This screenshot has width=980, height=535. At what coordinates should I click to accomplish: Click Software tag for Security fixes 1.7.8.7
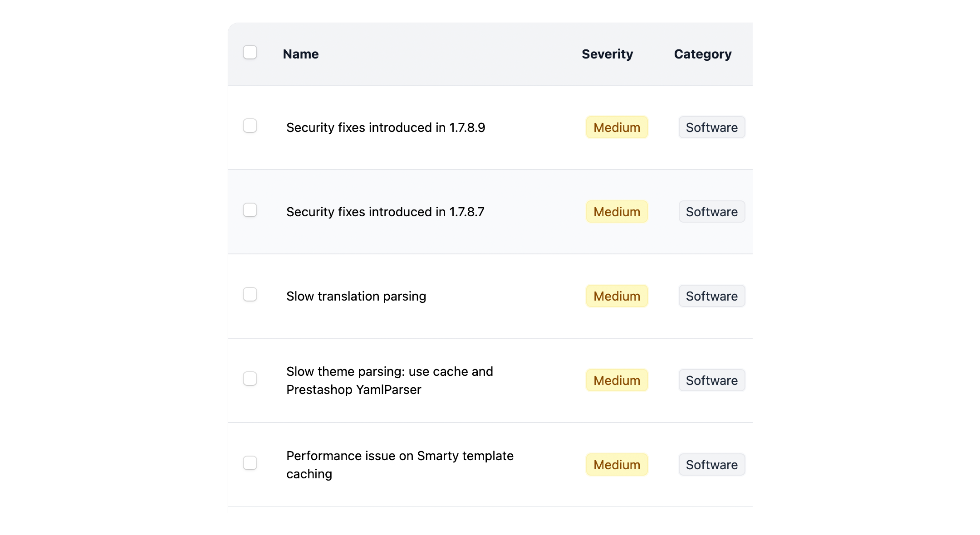click(711, 212)
